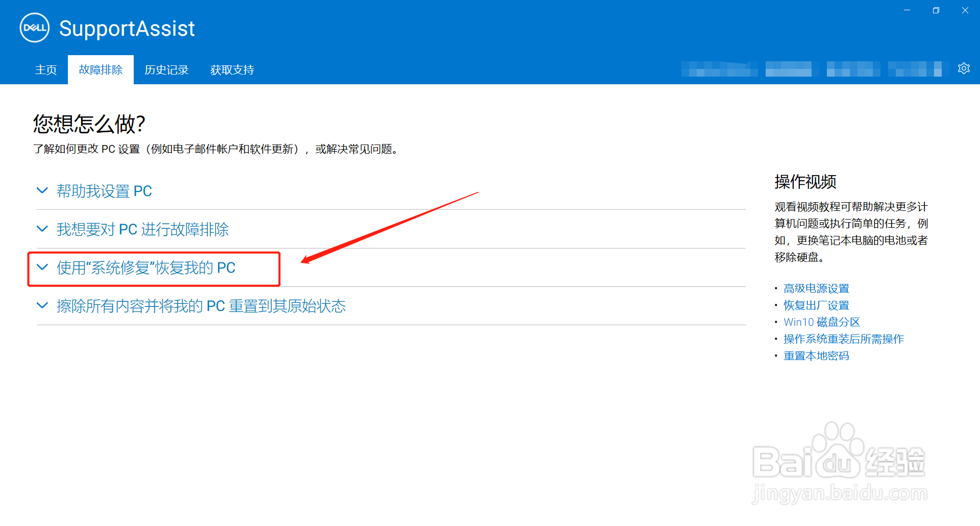Click the 您想怎么做? heading
980x526 pixels.
point(89,124)
